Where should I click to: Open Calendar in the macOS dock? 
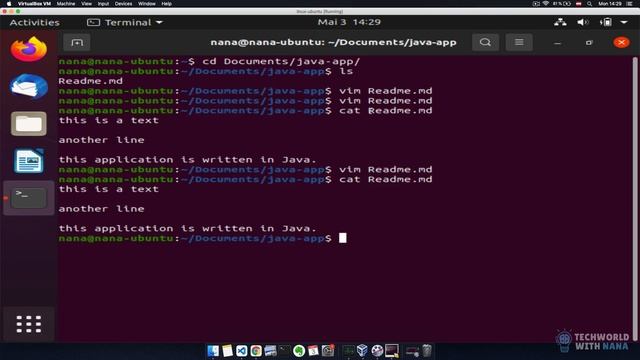pyautogui.click(x=313, y=351)
